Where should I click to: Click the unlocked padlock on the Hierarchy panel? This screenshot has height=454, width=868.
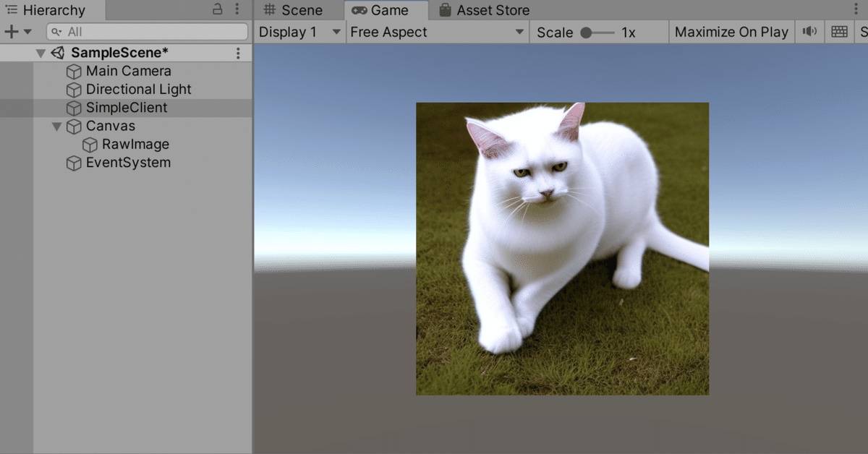click(218, 9)
